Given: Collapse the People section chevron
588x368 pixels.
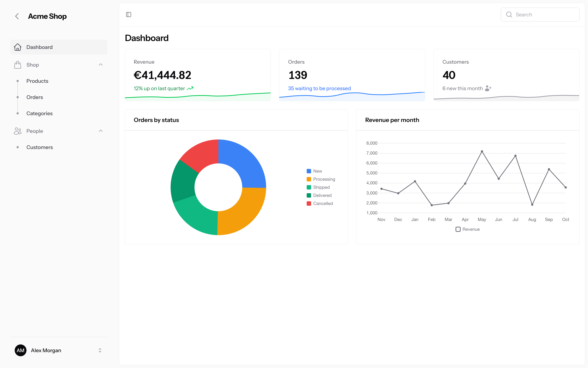Looking at the screenshot, I should point(101,131).
